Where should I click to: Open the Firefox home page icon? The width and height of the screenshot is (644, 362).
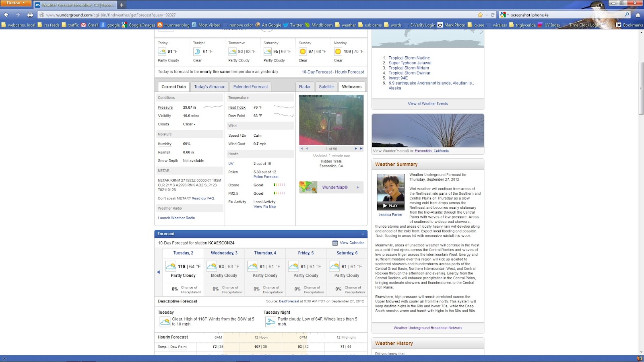point(638,15)
